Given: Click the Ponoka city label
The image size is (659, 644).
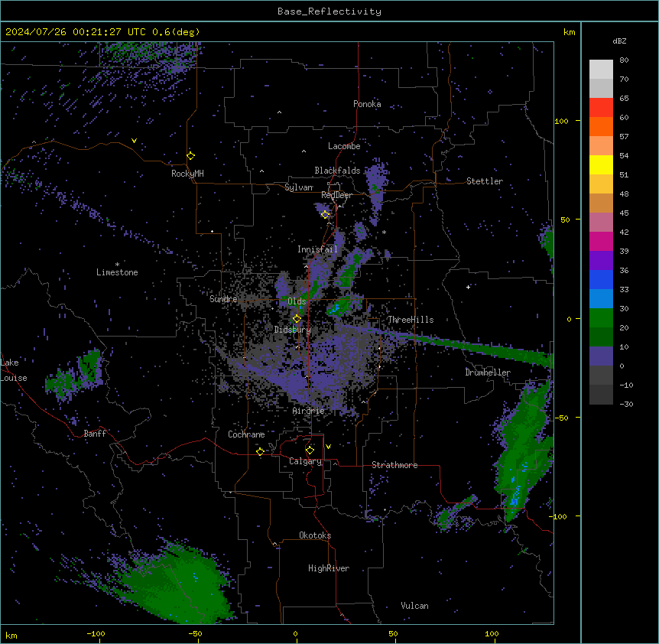Looking at the screenshot, I should (367, 104).
